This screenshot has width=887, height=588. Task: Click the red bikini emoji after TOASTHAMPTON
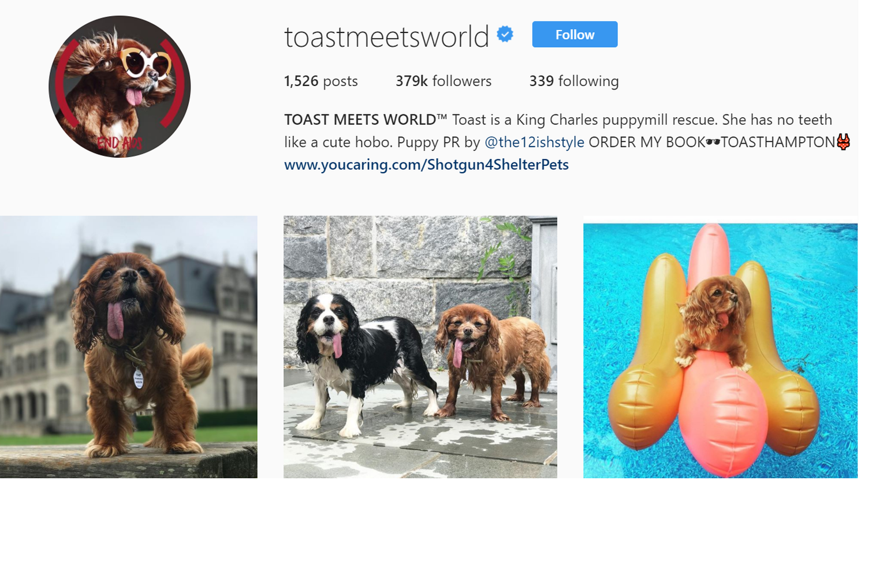843,142
